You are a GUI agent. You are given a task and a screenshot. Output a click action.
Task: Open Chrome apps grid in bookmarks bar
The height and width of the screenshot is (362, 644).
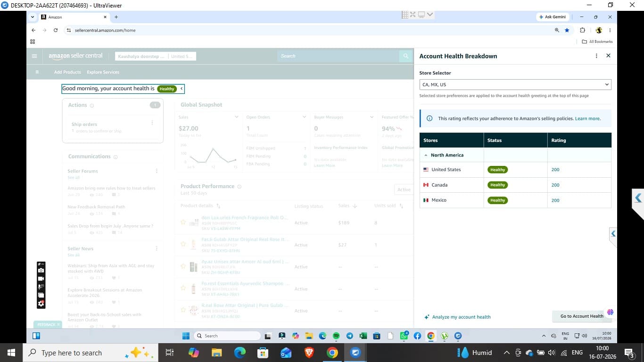[33, 41]
